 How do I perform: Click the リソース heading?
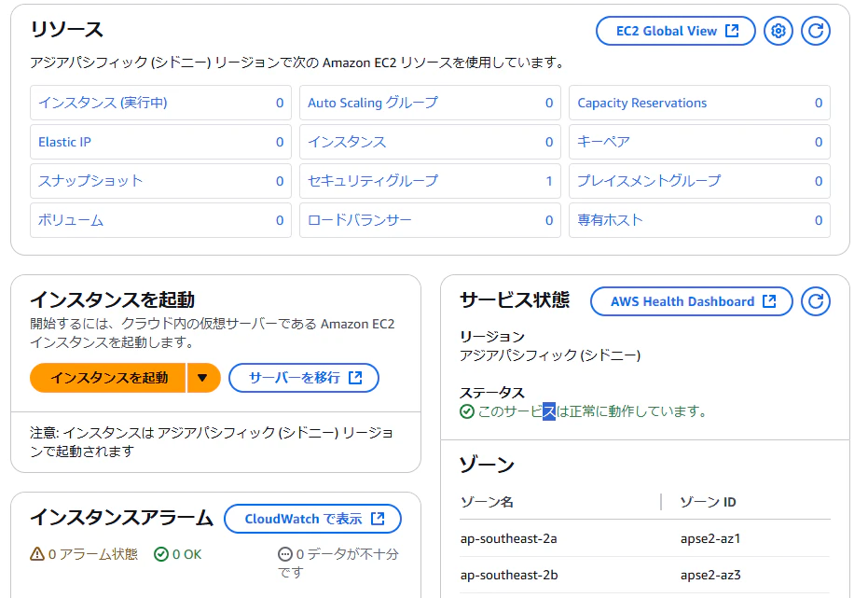(66, 29)
